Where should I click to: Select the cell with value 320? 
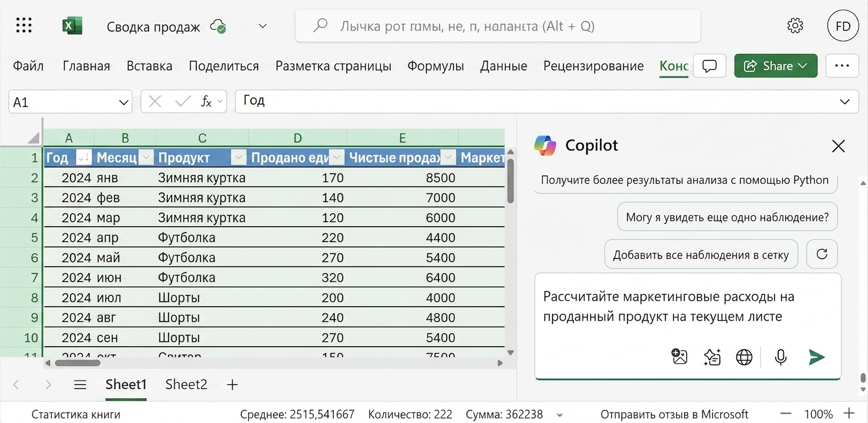click(x=297, y=277)
